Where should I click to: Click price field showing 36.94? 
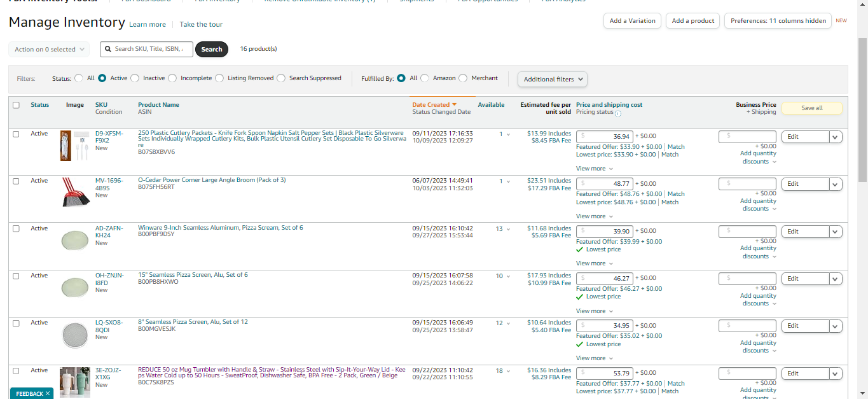click(605, 136)
